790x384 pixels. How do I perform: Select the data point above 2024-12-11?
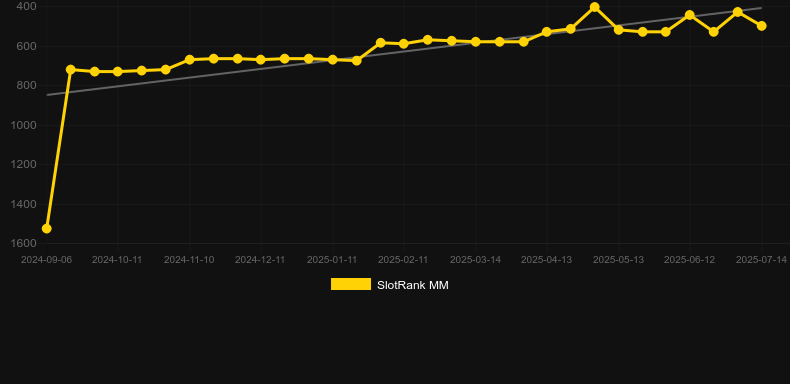260,59
